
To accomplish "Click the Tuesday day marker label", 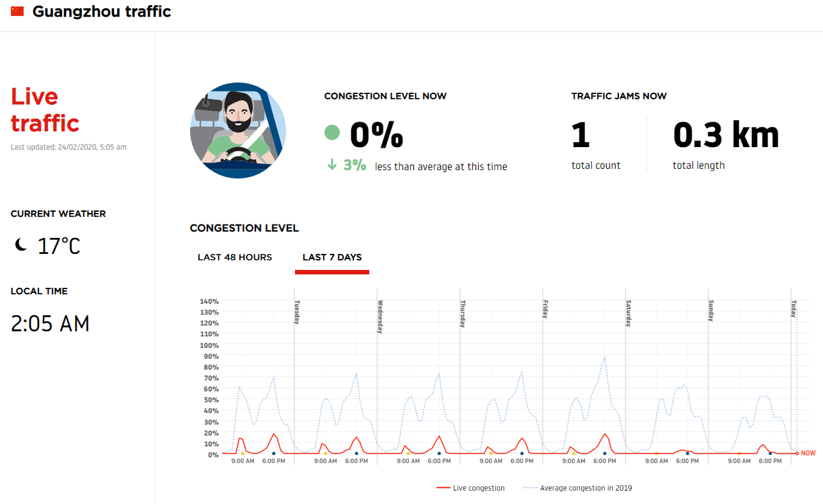I will click(298, 312).
